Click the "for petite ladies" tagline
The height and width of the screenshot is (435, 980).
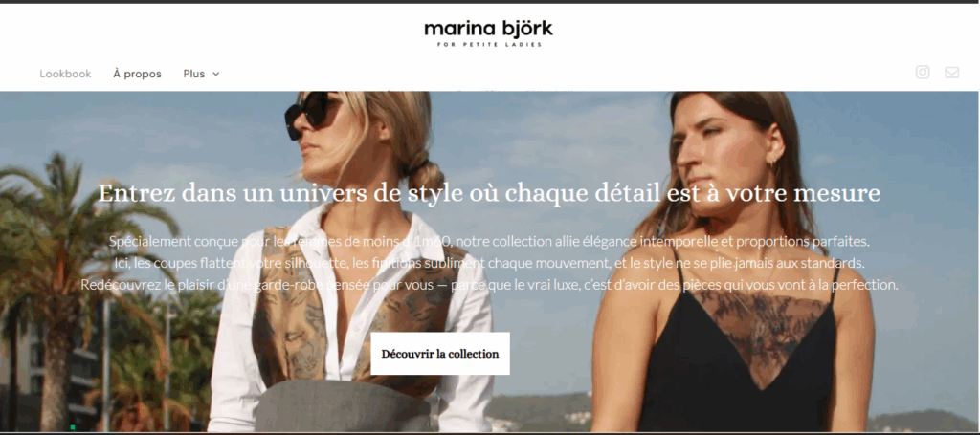click(x=489, y=45)
